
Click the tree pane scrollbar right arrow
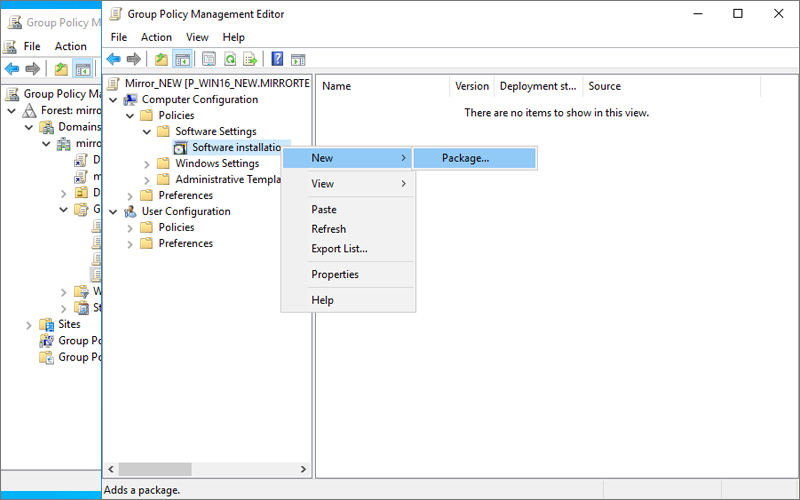click(x=304, y=469)
